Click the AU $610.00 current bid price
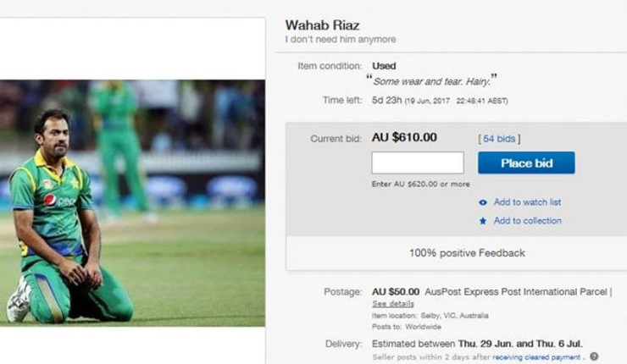 click(404, 137)
